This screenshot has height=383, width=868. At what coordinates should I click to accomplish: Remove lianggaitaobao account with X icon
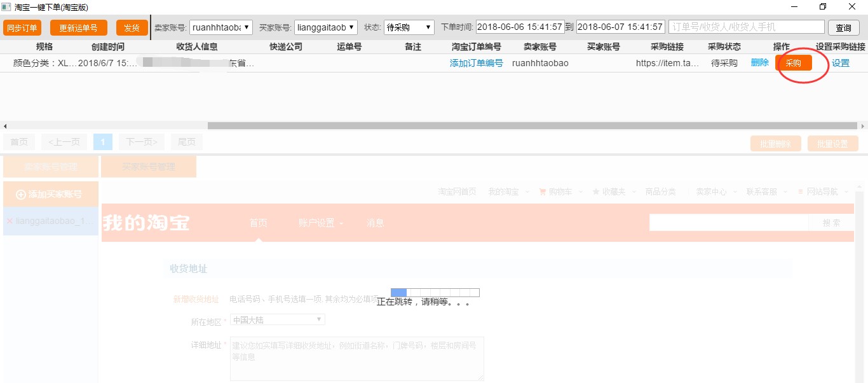9,221
